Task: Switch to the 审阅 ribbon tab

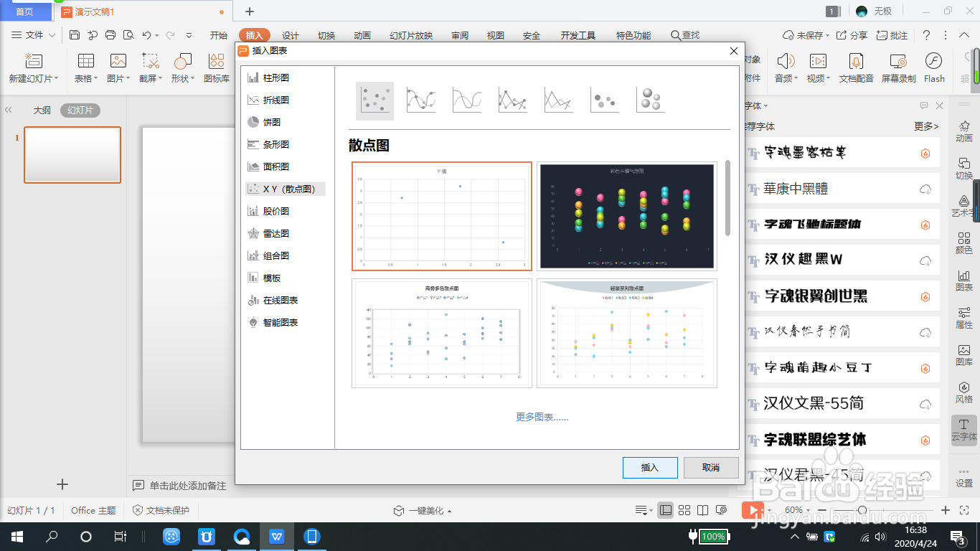Action: [x=460, y=35]
